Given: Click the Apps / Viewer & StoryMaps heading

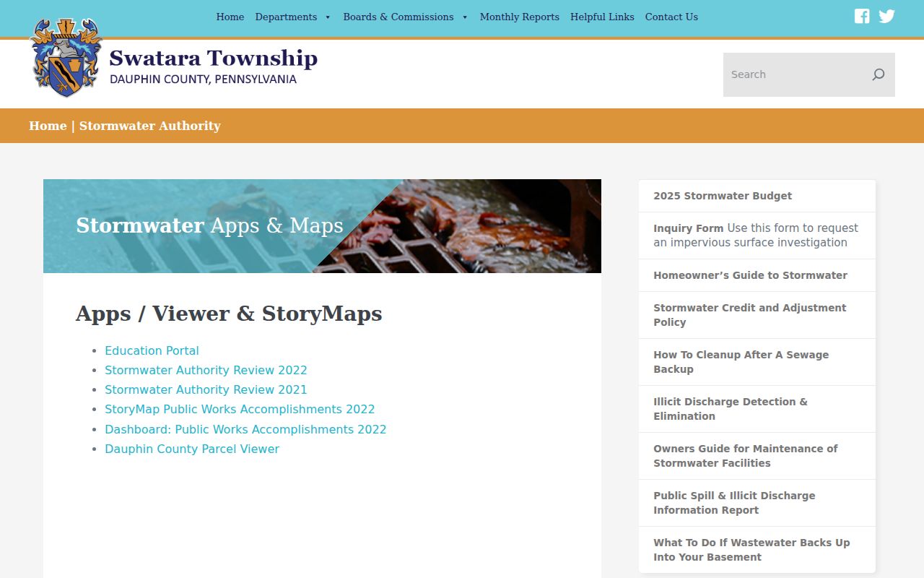Looking at the screenshot, I should (229, 314).
